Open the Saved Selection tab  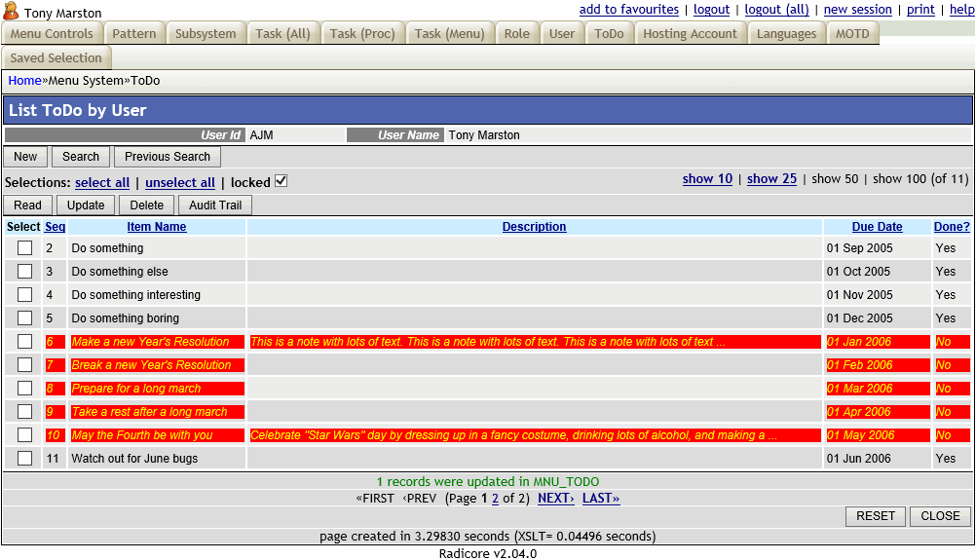(56, 57)
